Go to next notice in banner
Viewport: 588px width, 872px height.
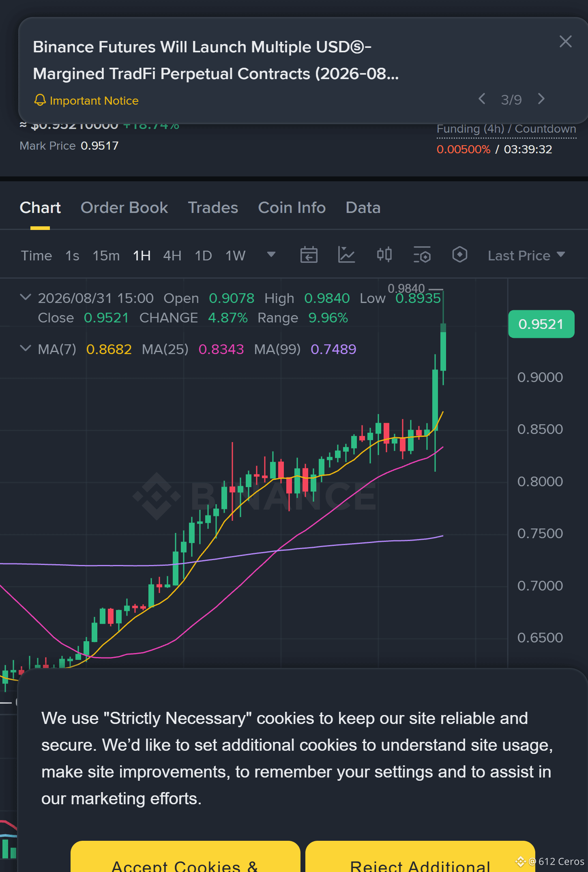(541, 99)
